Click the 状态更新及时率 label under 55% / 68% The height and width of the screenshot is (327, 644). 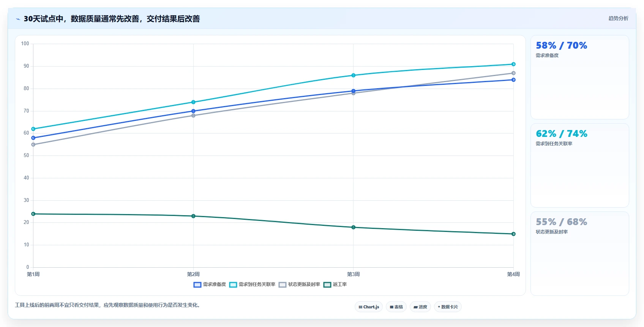(x=552, y=232)
